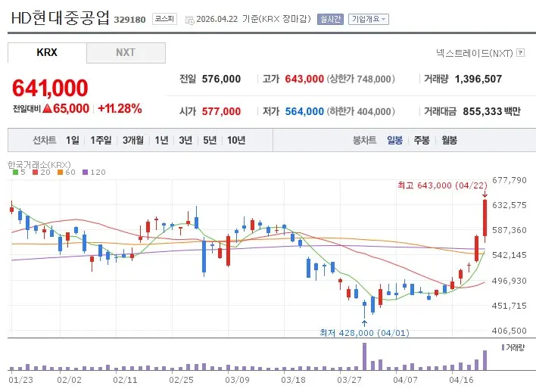Image resolution: width=536 pixels, height=392 pixels.
Task: Click the 최고 643,000 (04/22) chart label
Action: click(x=442, y=185)
